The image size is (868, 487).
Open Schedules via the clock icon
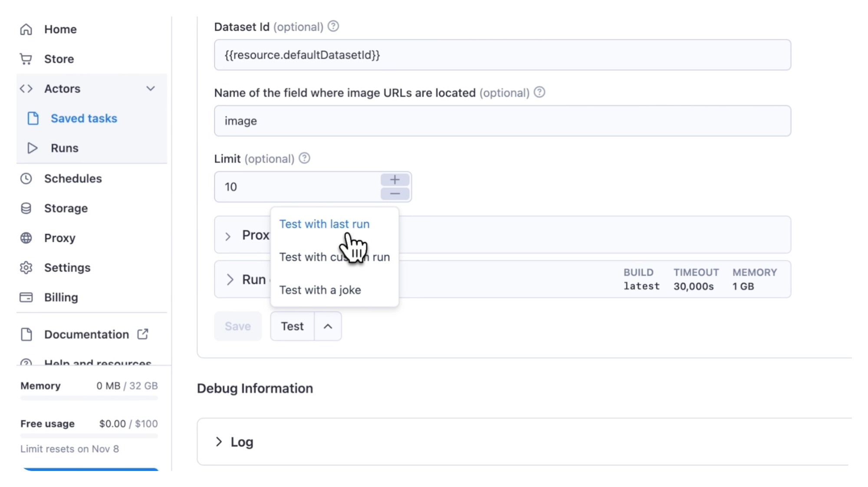[x=26, y=178]
